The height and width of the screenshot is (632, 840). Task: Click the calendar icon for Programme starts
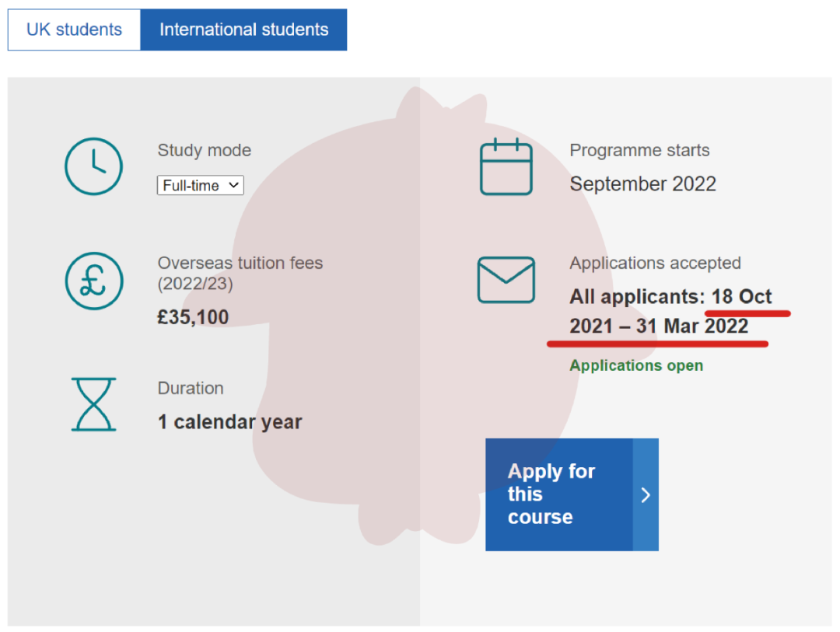[506, 166]
